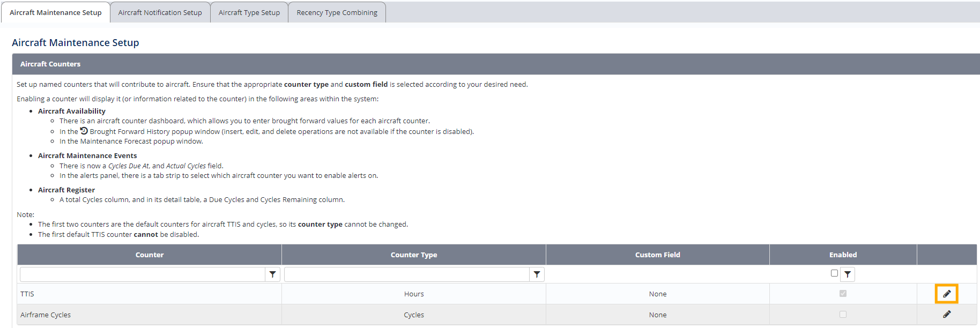
Task: Edit the TTIS counter row
Action: click(x=946, y=294)
